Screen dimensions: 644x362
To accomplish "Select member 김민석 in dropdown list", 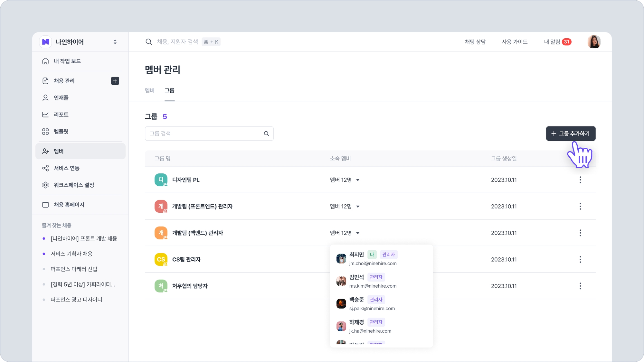I will (382, 281).
